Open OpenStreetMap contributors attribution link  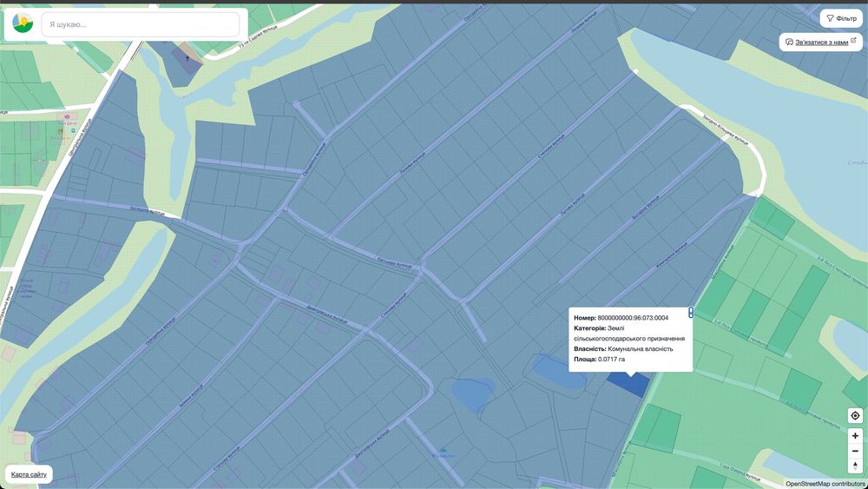point(825,484)
